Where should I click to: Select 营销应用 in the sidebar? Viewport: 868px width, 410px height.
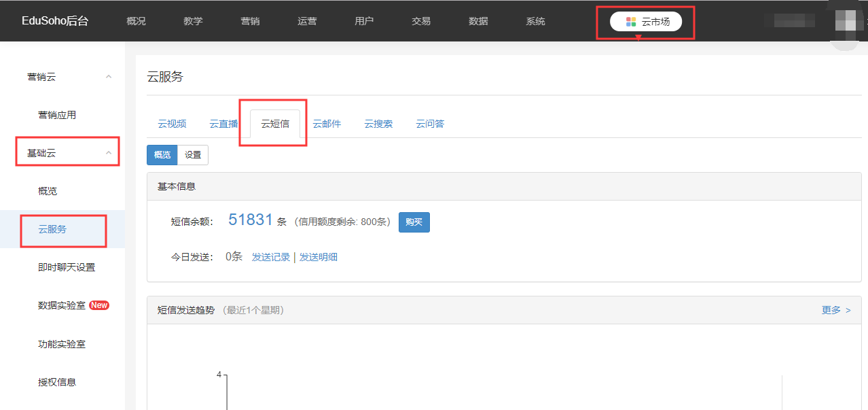click(x=57, y=115)
